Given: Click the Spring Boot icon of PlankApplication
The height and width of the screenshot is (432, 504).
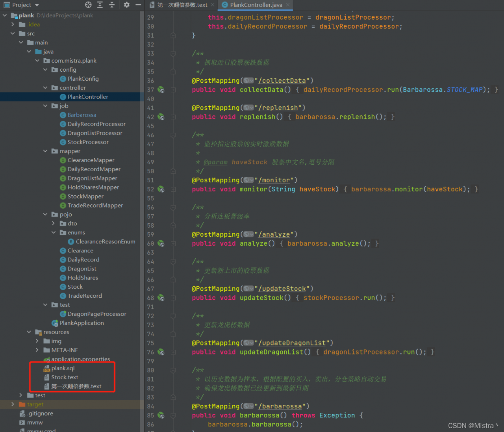Looking at the screenshot, I should point(55,323).
